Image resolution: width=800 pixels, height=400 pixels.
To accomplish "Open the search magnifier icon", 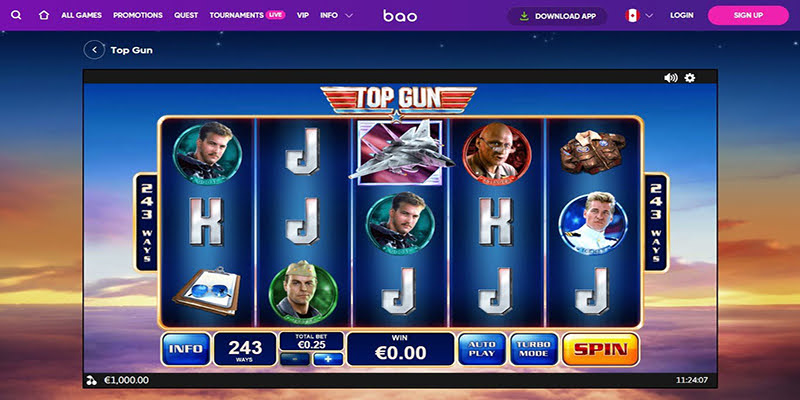I will [16, 15].
